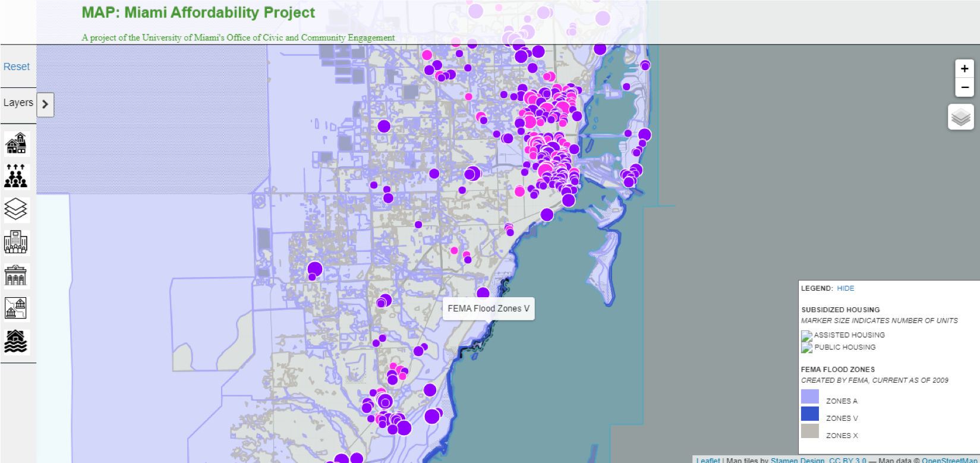The width and height of the screenshot is (980, 463).
Task: Open the parcel map with houses icon
Action: [16, 308]
